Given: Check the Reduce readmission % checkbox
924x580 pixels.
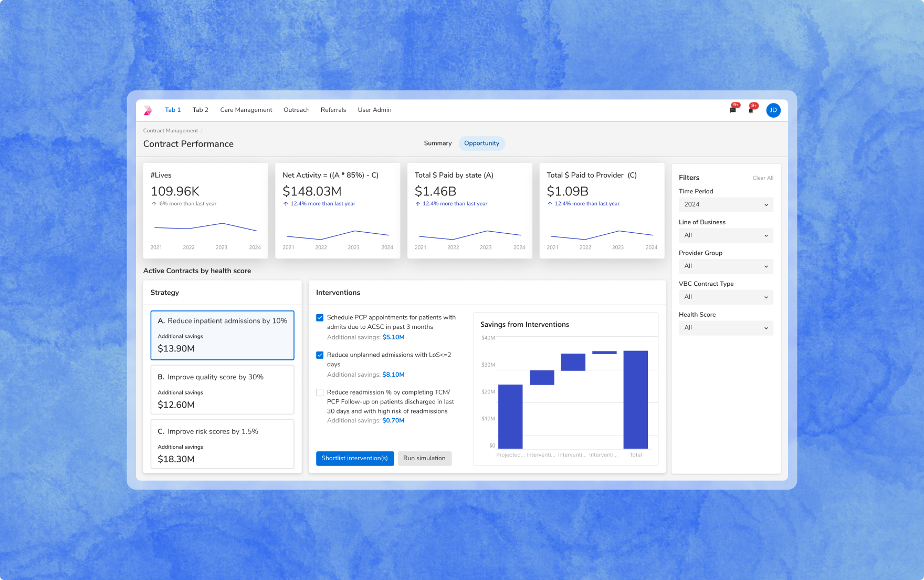Looking at the screenshot, I should [x=320, y=392].
